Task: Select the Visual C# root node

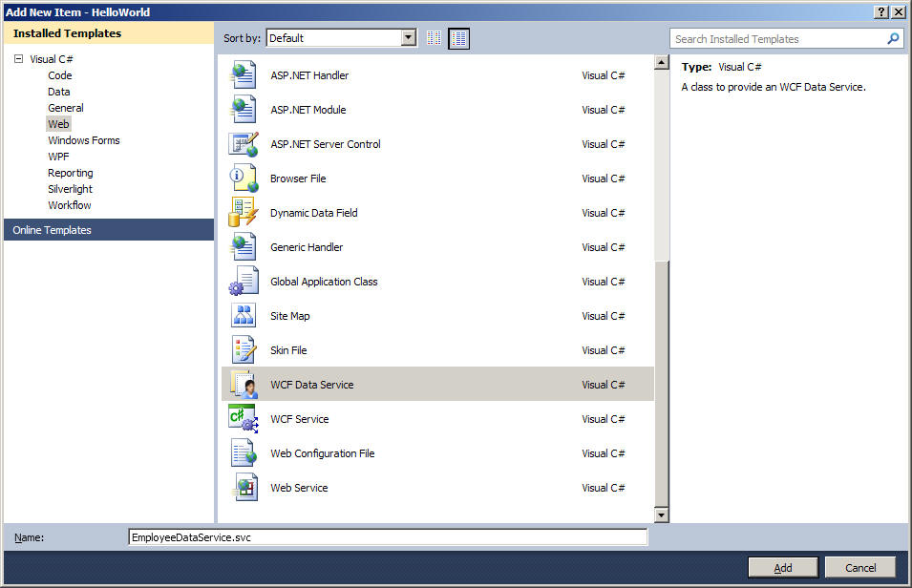Action: 52,59
